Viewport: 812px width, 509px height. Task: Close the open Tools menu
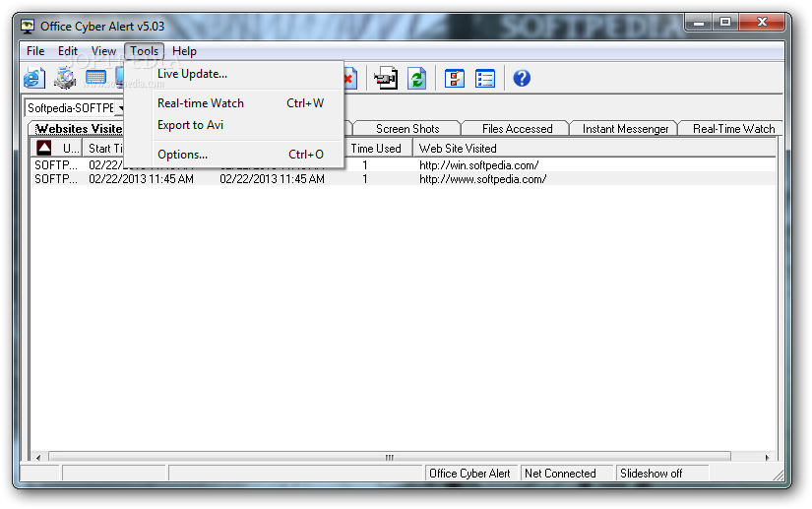[x=144, y=51]
